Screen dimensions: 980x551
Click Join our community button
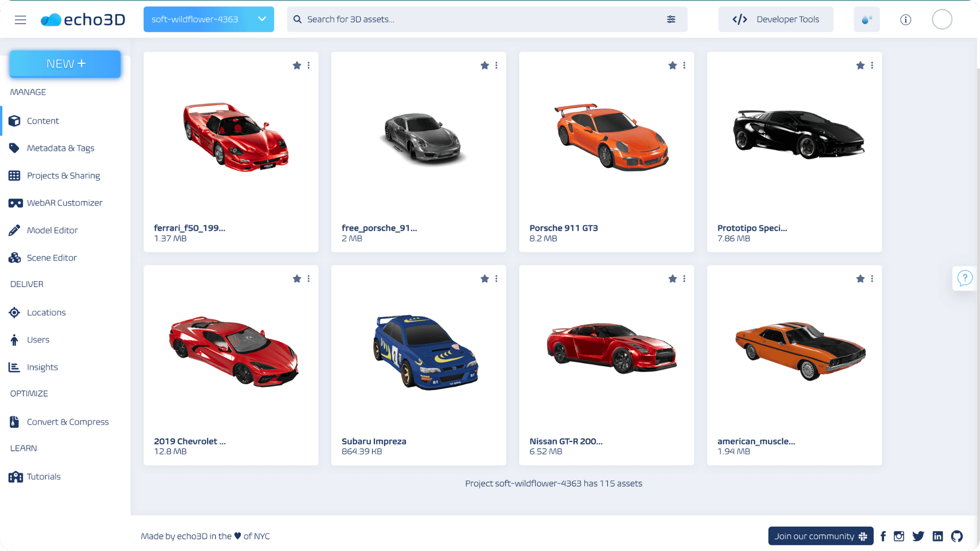point(820,536)
